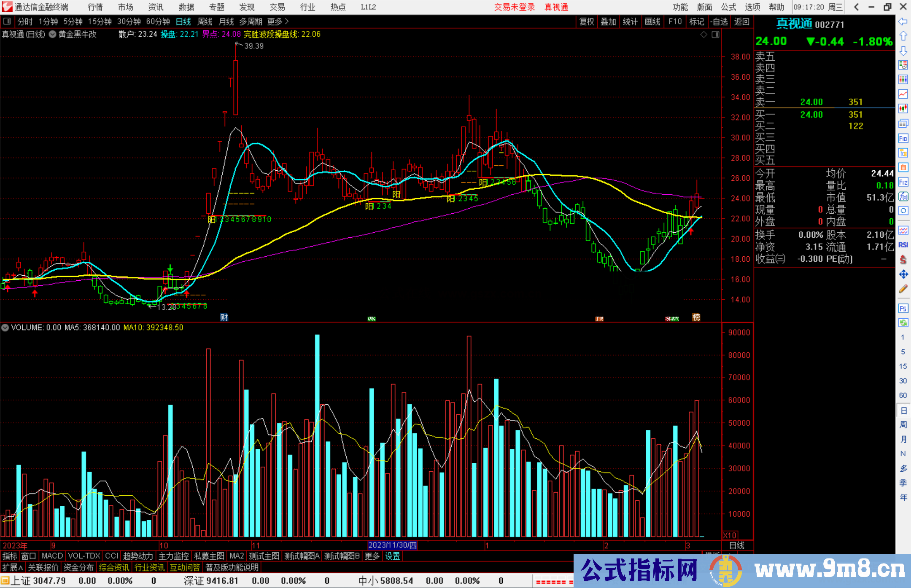The width and height of the screenshot is (911, 588).
Task: Click the back arrow in right sidebar
Action: pyautogui.click(x=903, y=22)
